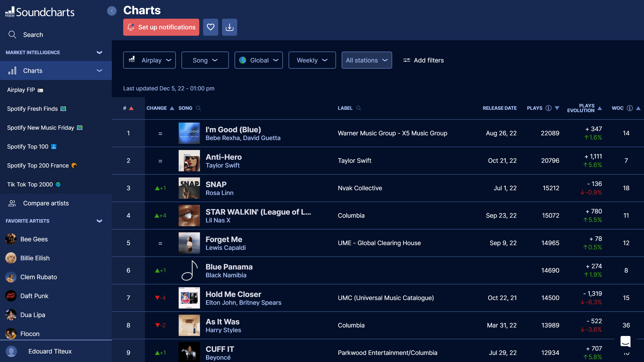Click the WOC info icon
The height and width of the screenshot is (362, 644).
630,108
